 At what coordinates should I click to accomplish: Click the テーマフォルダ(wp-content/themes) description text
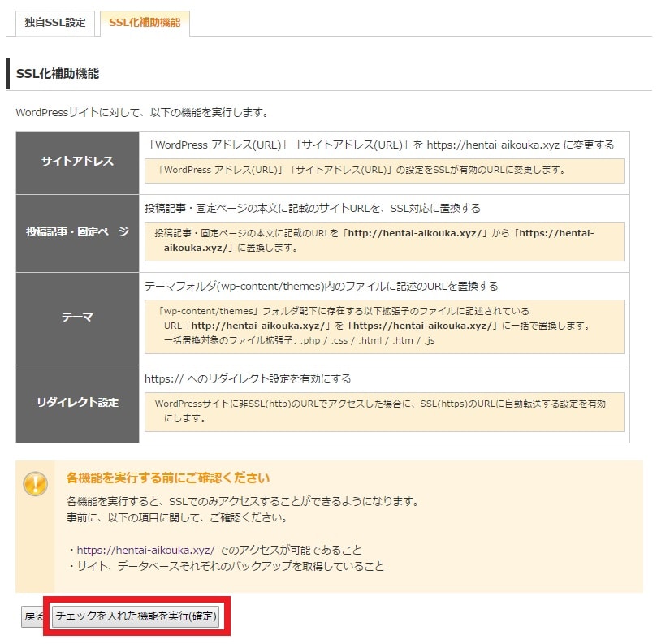[322, 286]
